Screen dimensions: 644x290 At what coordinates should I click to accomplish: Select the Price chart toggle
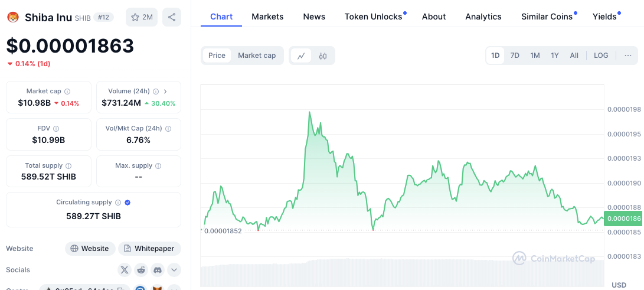click(217, 56)
